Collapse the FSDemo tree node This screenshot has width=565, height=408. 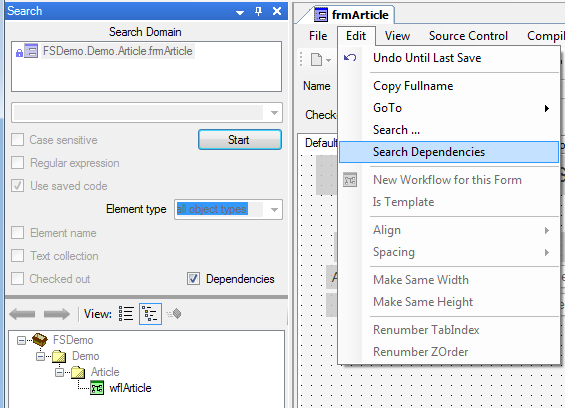click(21, 340)
